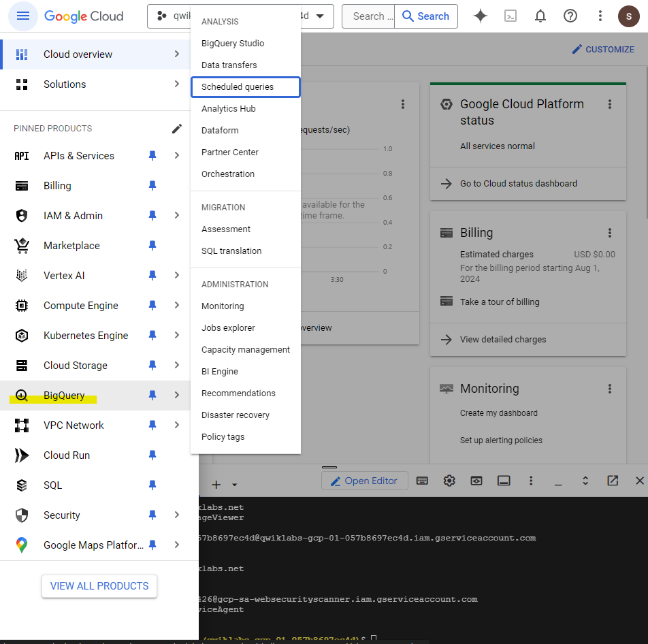The width and height of the screenshot is (648, 644).
Task: Select Scheduled queries in submenu
Action: 246,87
